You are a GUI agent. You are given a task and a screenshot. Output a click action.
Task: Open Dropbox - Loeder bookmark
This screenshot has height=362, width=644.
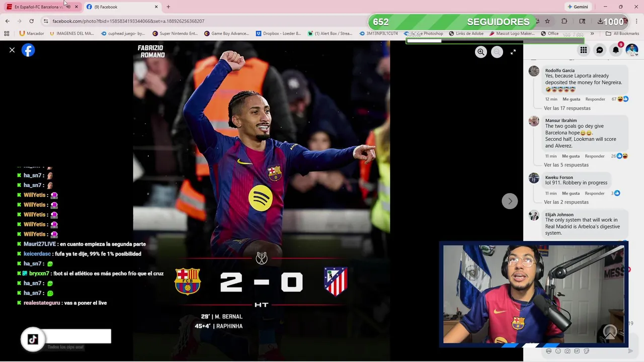[x=278, y=34]
